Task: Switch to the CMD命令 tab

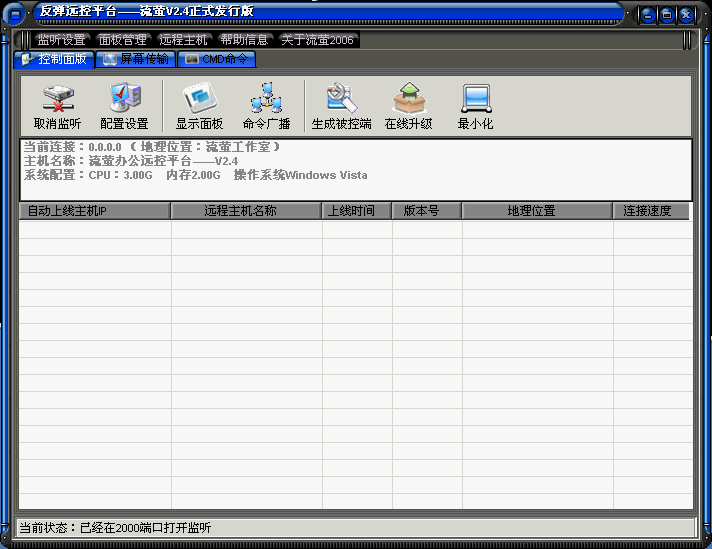Action: point(217,60)
